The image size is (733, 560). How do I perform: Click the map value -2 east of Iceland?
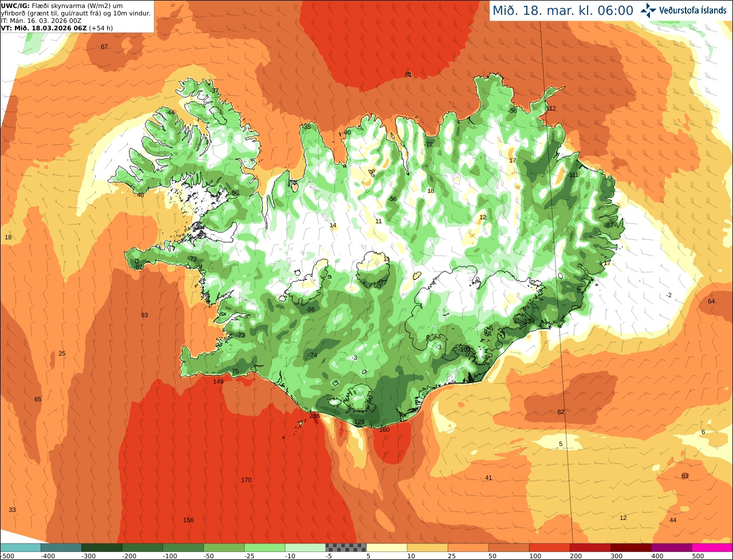[669, 295]
